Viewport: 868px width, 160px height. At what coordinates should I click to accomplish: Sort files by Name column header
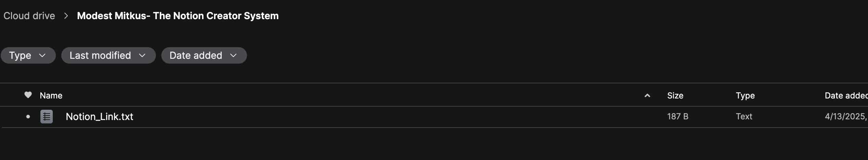[51, 95]
